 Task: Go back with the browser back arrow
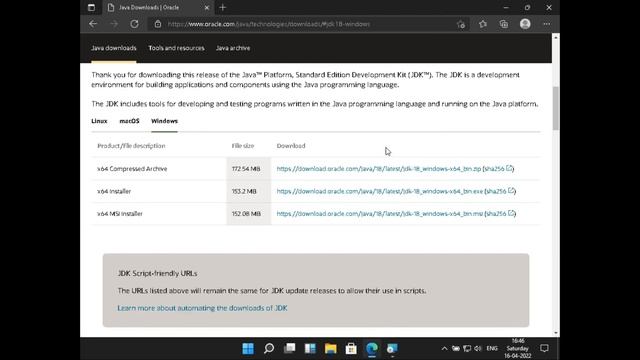[93, 24]
